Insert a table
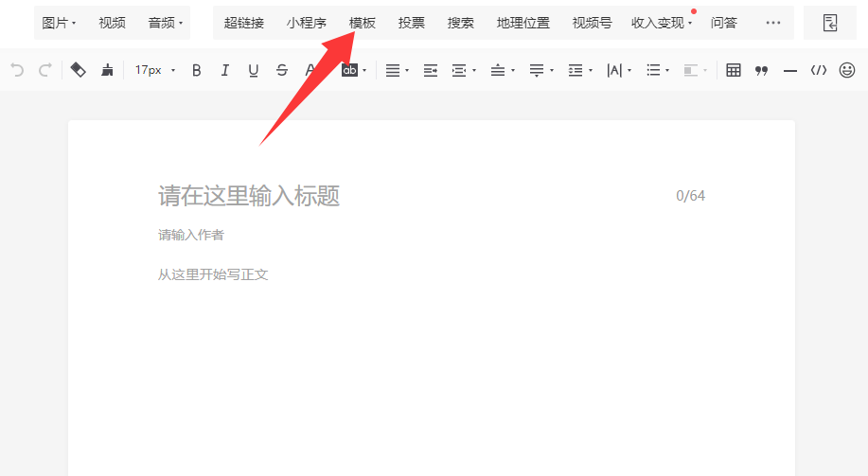868x476 pixels. 734,70
